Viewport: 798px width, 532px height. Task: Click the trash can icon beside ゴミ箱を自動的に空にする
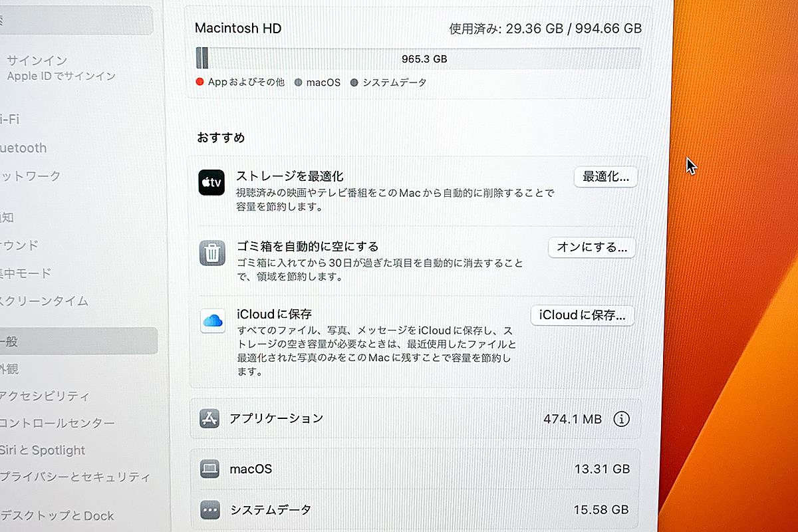212,253
